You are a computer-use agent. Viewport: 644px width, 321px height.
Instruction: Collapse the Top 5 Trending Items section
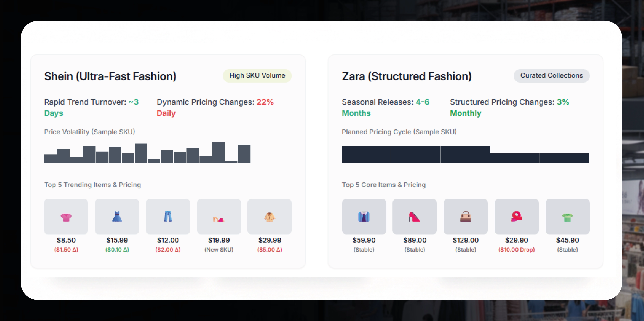[x=93, y=185]
